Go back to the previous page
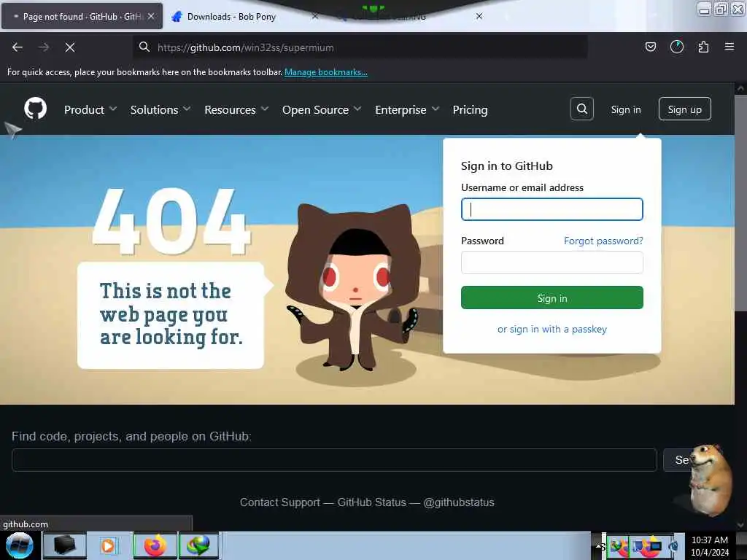 click(x=18, y=47)
